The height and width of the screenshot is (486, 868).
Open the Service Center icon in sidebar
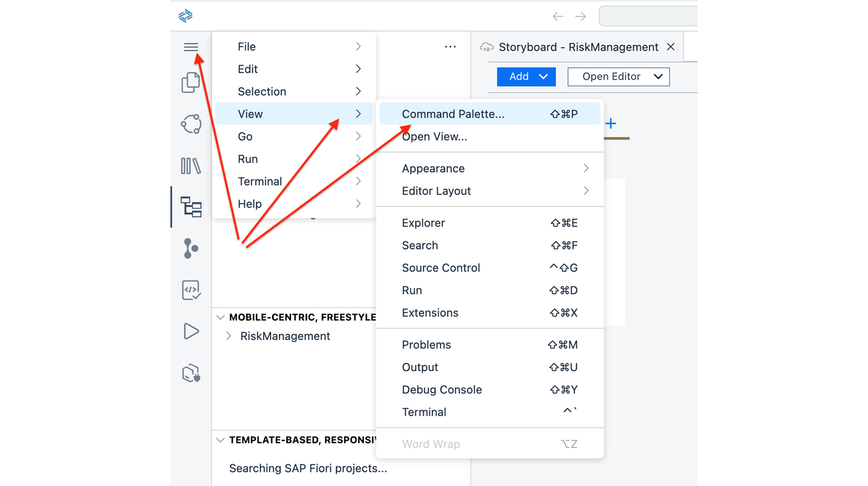click(191, 124)
